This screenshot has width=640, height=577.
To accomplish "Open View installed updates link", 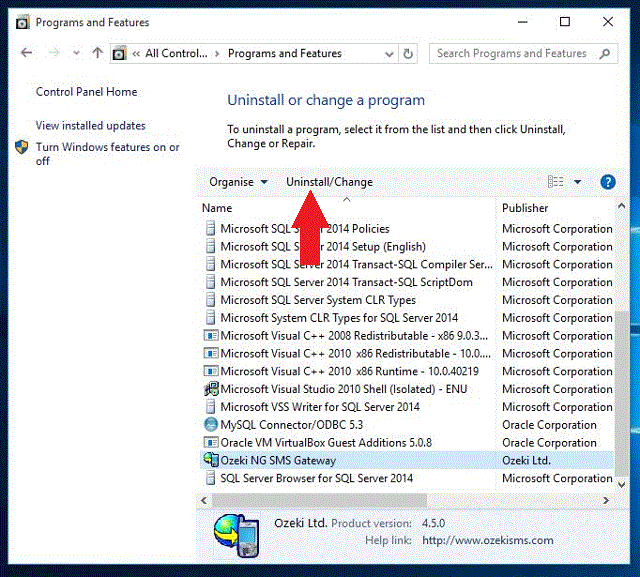I will click(91, 126).
